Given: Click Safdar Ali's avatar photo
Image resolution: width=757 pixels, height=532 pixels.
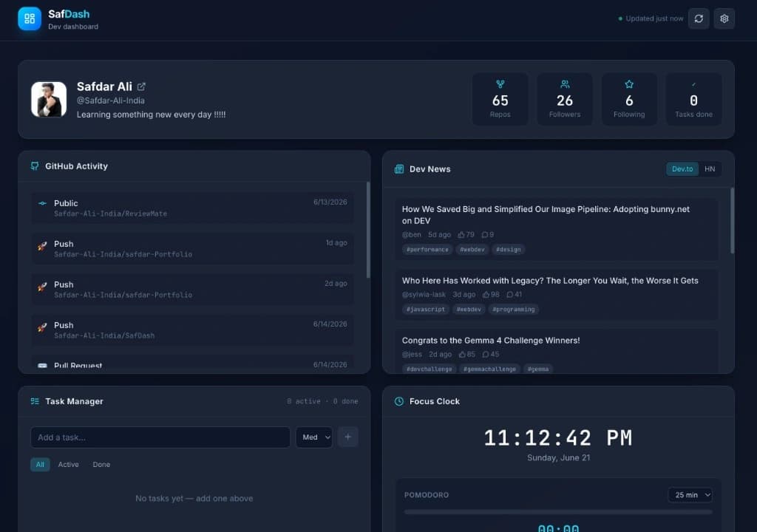Looking at the screenshot, I should tap(49, 100).
